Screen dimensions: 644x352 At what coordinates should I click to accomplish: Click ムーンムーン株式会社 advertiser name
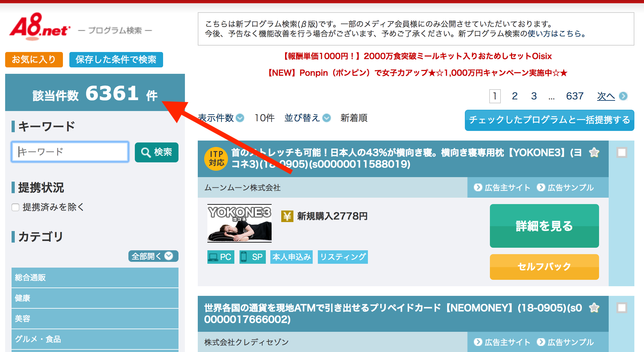coord(242,188)
